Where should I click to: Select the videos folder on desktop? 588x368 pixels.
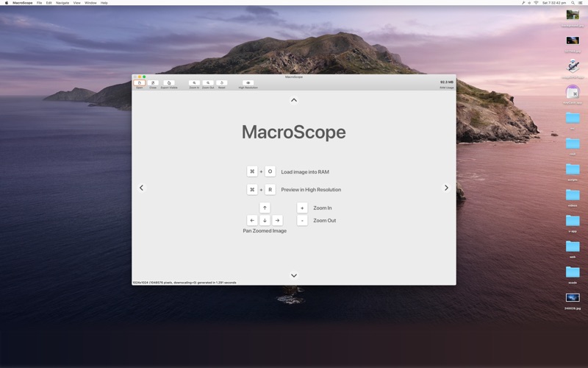pyautogui.click(x=573, y=195)
